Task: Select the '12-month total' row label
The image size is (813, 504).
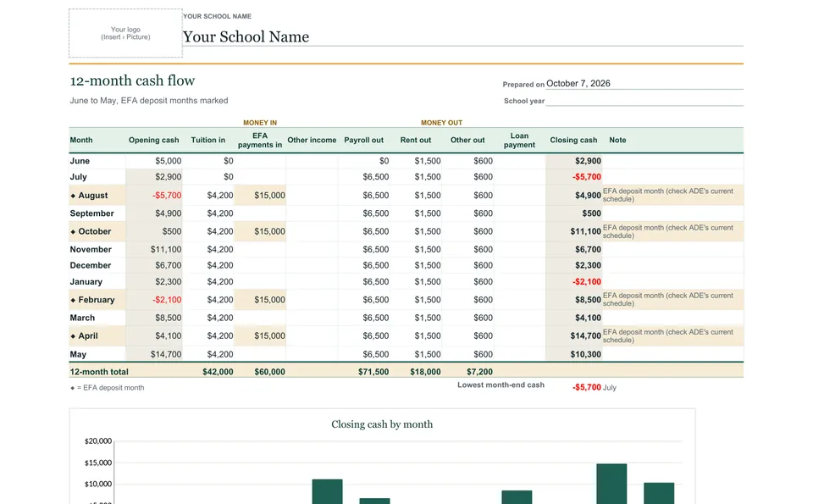Action: pyautogui.click(x=99, y=372)
